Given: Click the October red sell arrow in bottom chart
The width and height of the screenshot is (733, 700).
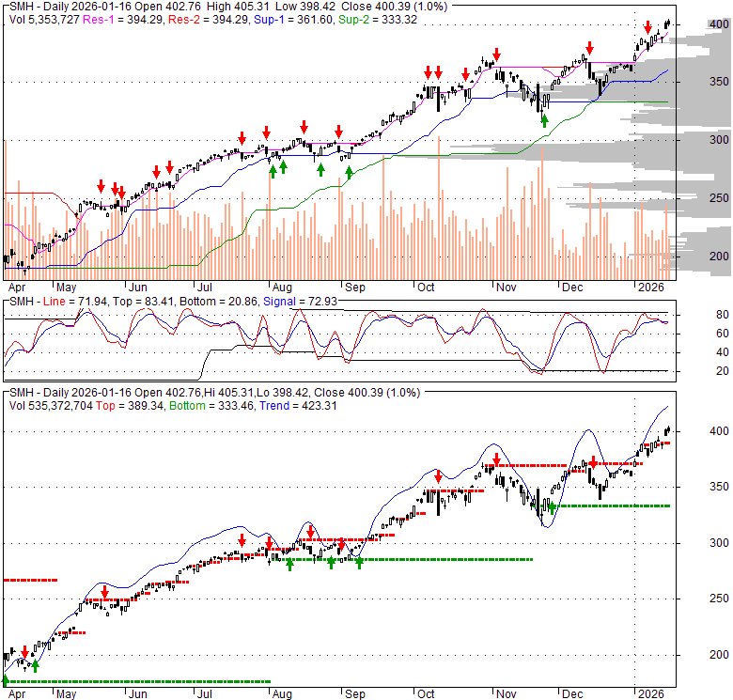Looking at the screenshot, I should pos(438,476).
